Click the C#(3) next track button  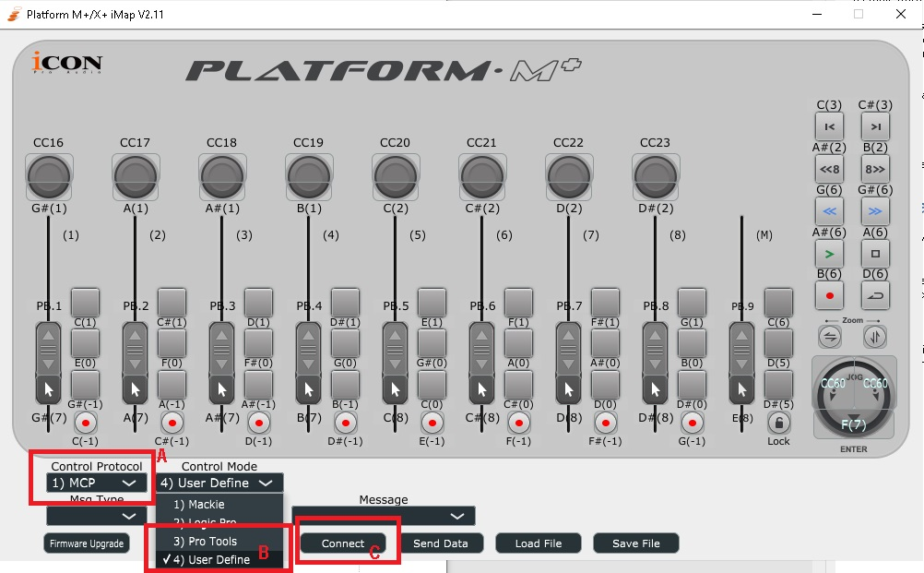(x=875, y=126)
